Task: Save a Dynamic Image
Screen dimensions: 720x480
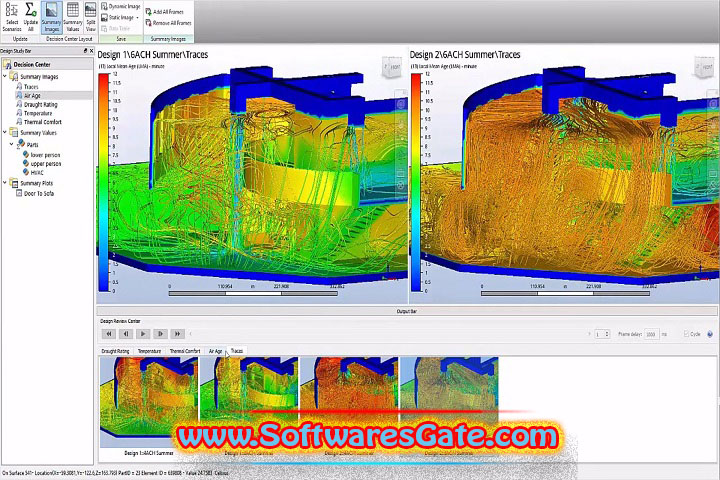Action: coord(121,6)
